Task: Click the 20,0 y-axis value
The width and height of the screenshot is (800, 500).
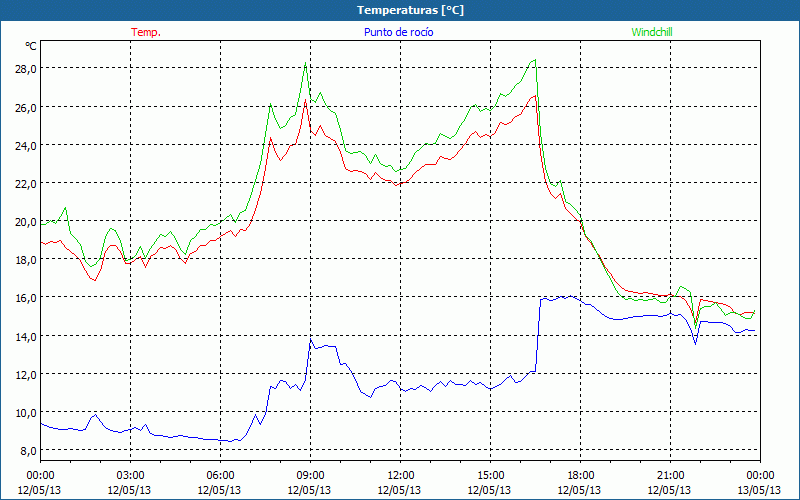Action: (x=26, y=222)
